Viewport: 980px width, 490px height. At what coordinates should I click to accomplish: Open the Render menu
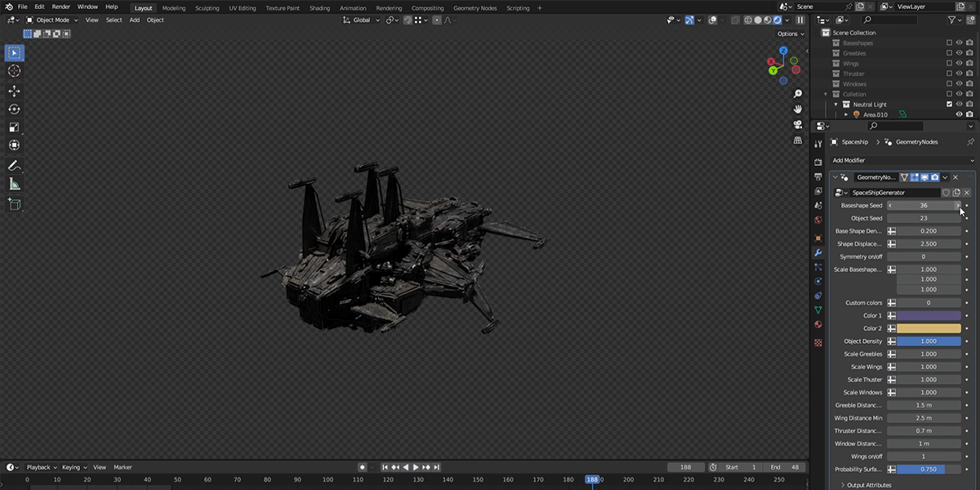click(x=61, y=7)
